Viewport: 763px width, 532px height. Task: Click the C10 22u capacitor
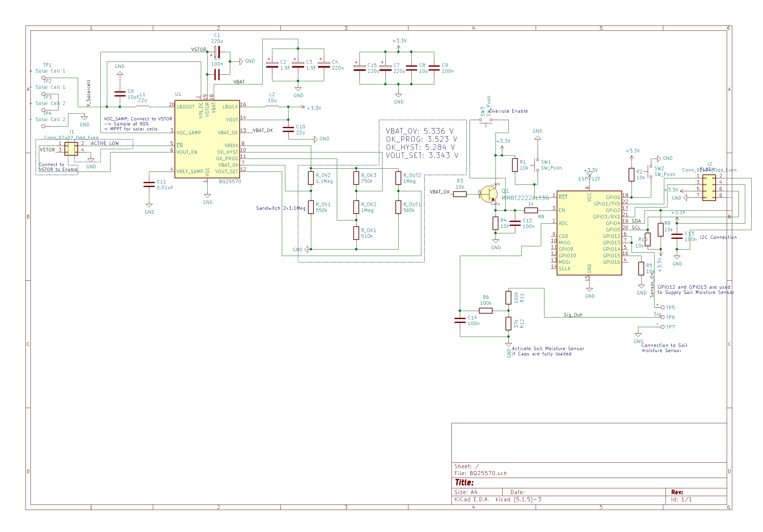288,129
